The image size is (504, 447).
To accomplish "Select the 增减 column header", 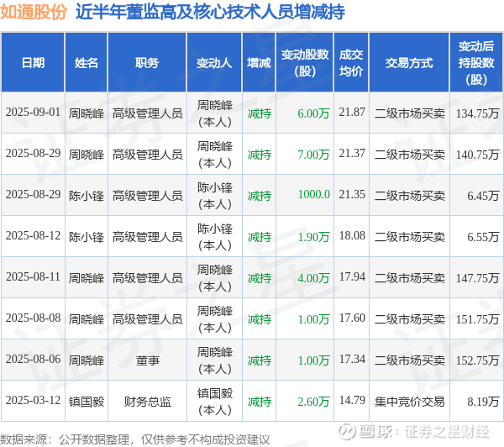I will click(259, 62).
